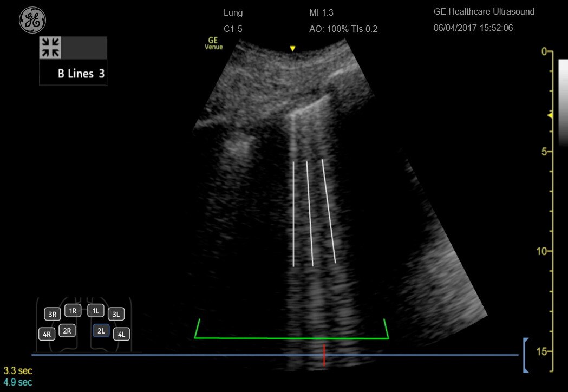Click the "AO: 100% TIs 0.2" readout
The height and width of the screenshot is (392, 568).
343,29
